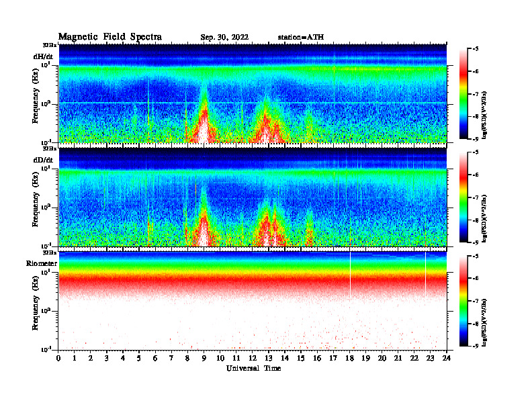Click the -9 tick on dH/dt color scale

click(476, 139)
